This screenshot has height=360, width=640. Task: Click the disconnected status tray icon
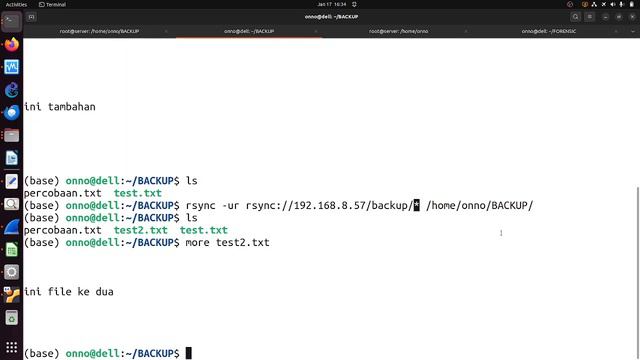[604, 4]
